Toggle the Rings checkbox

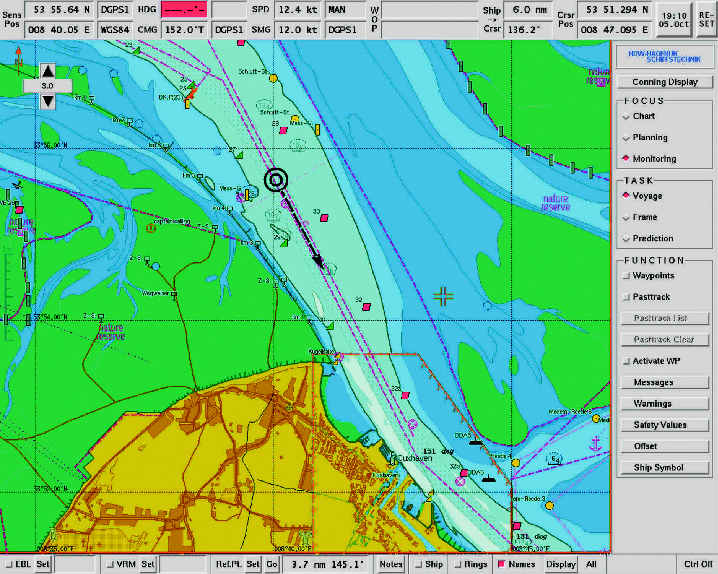457,564
